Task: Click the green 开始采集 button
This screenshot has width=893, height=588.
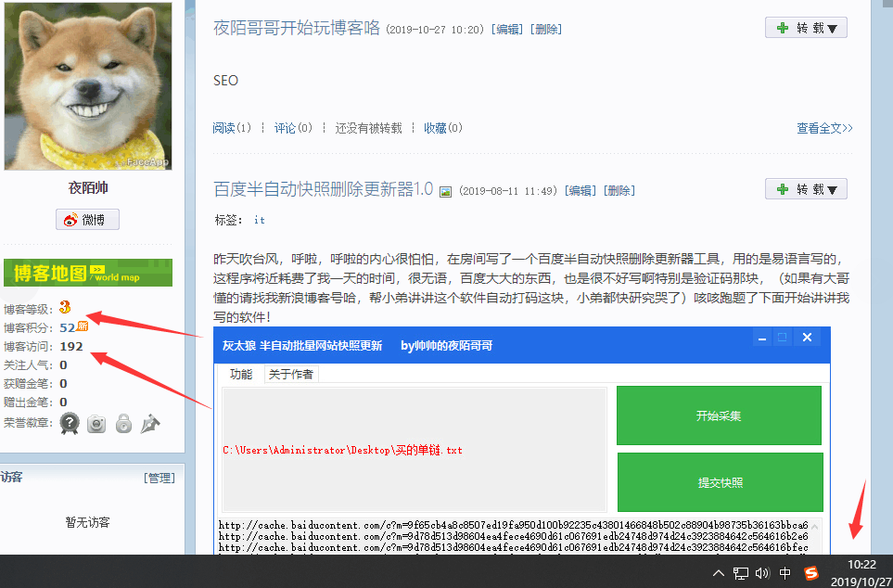Action: [719, 416]
